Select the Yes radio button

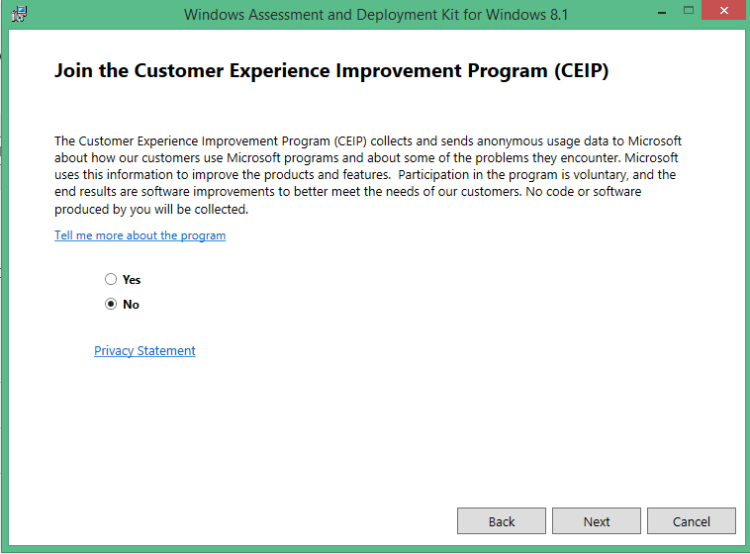coord(111,280)
